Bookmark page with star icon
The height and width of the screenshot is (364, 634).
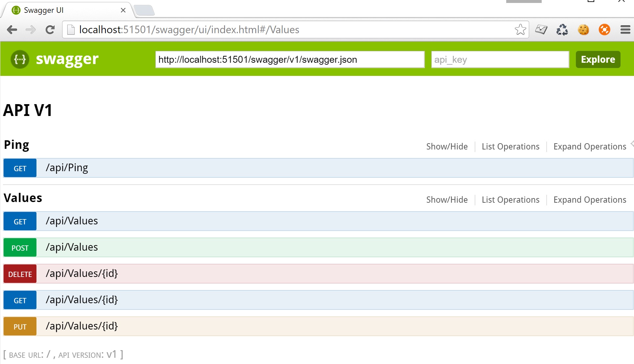(520, 30)
